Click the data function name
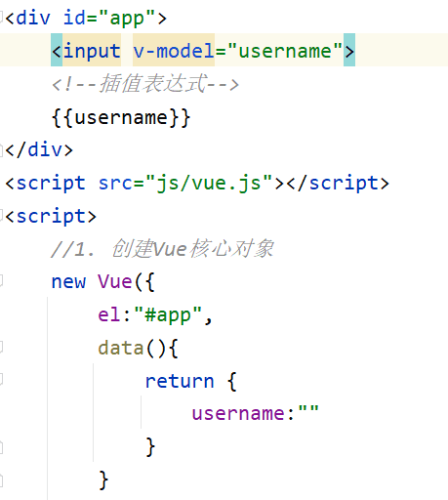The width and height of the screenshot is (448, 500). point(121,348)
